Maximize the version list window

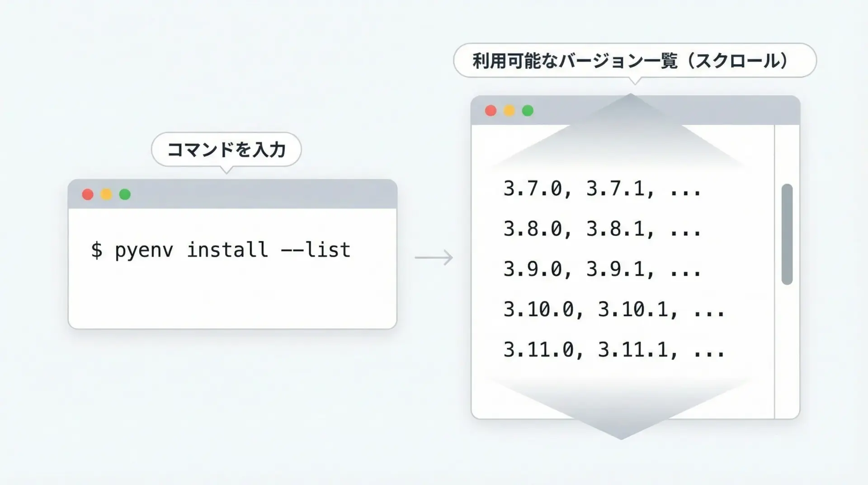point(528,111)
